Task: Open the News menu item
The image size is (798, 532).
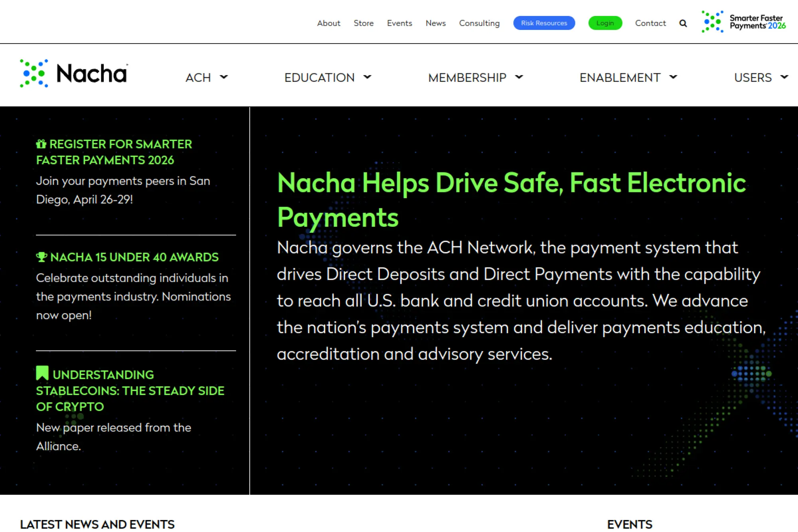Action: pyautogui.click(x=435, y=23)
